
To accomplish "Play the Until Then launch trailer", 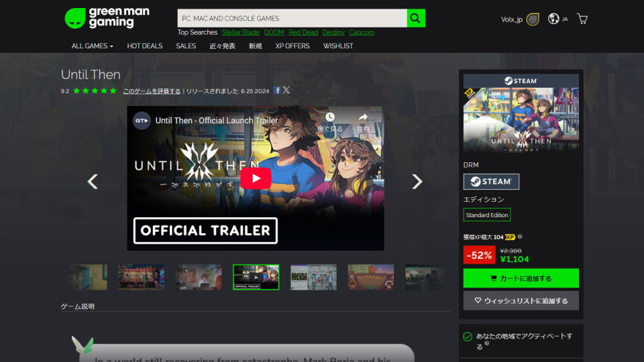I will click(x=256, y=178).
